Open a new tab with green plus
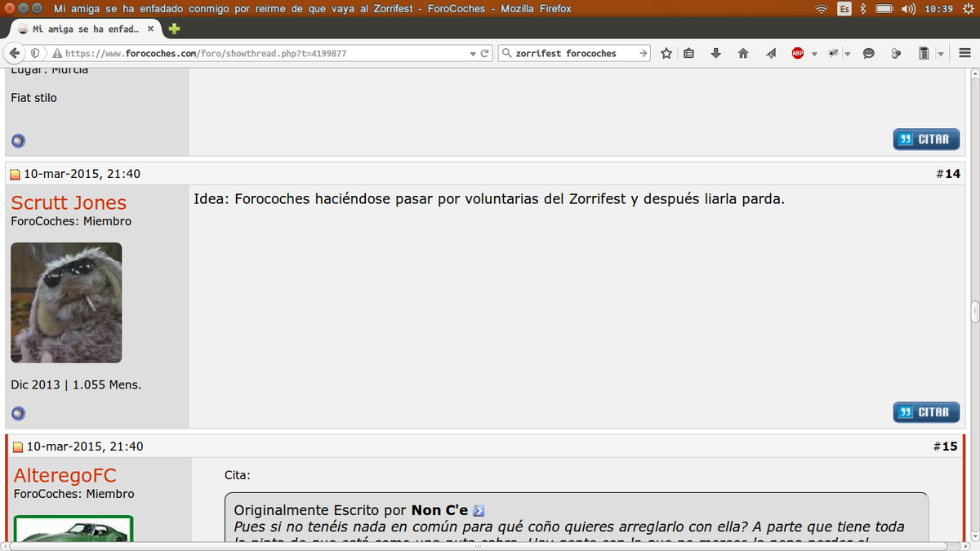This screenshot has height=551, width=980. [x=174, y=29]
